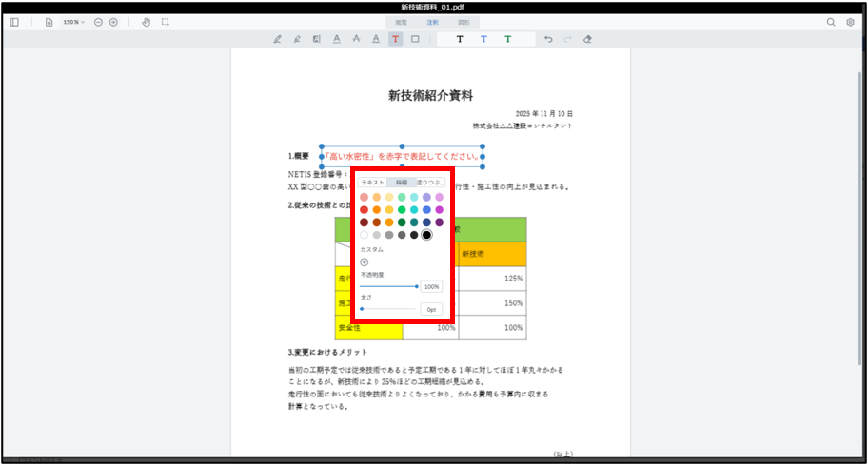Select the eraser tool
This screenshot has width=868, height=464.
(587, 39)
